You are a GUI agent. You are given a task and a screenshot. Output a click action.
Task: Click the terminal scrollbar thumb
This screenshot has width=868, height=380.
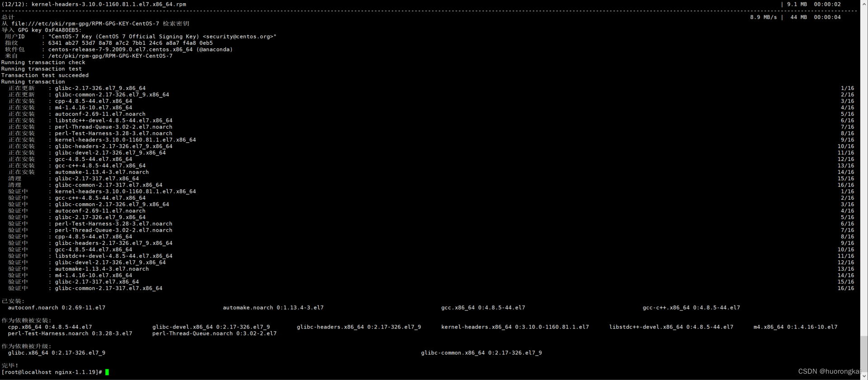(x=864, y=354)
